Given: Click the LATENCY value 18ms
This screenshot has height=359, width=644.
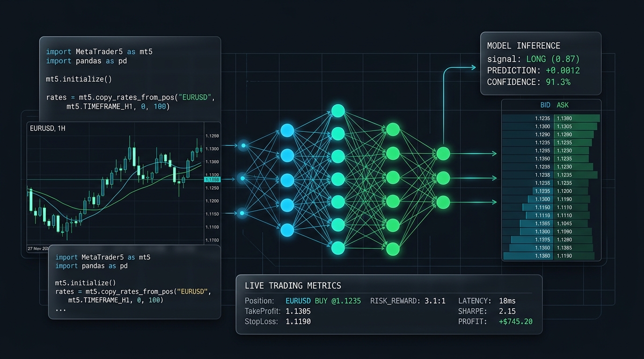Looking at the screenshot, I should (x=507, y=301).
